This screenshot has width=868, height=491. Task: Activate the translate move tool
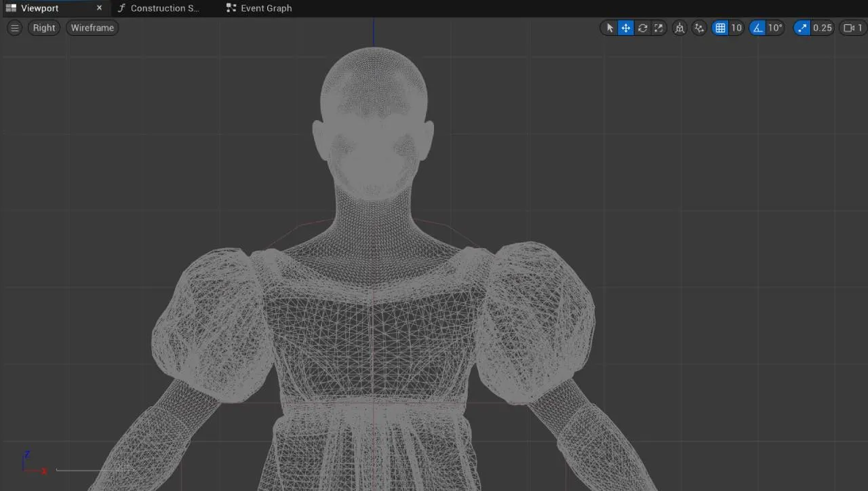point(626,28)
